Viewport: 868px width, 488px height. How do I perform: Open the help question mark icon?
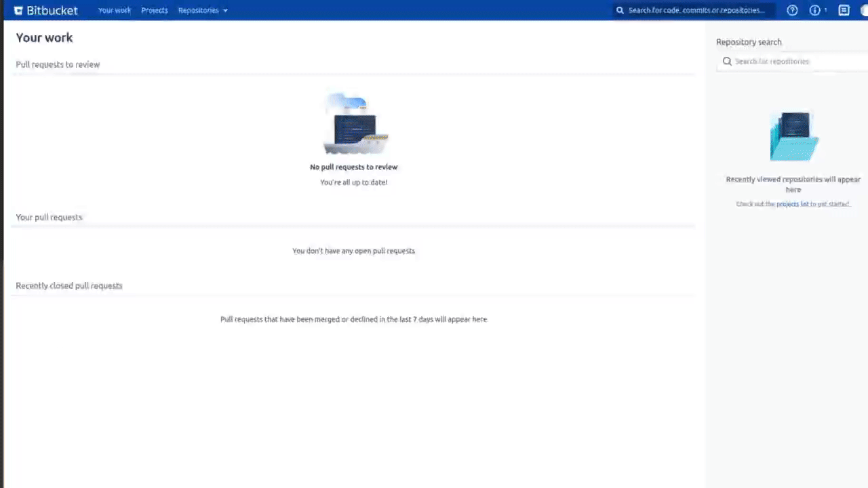point(791,9)
